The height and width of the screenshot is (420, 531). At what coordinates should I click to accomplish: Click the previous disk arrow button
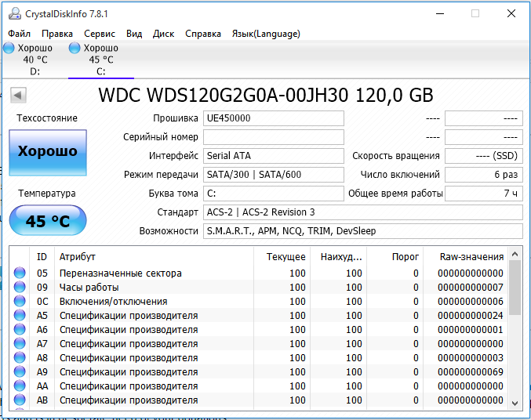19,95
